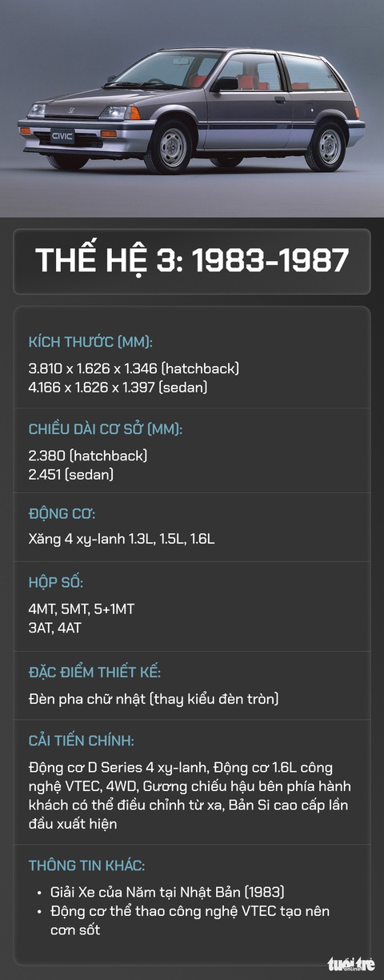
Task: Select the sedan dimensions line 4.166 x 1.626
Action: (x=118, y=388)
